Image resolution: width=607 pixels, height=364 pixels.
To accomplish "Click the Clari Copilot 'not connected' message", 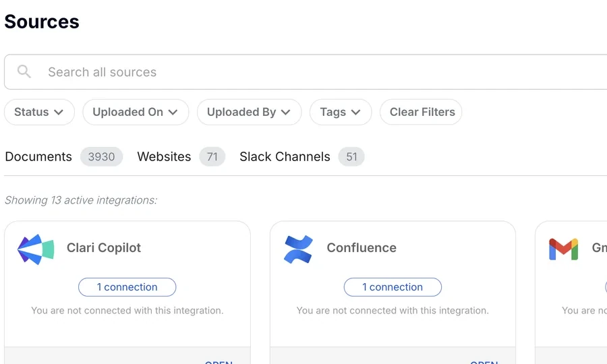I will point(127,311).
